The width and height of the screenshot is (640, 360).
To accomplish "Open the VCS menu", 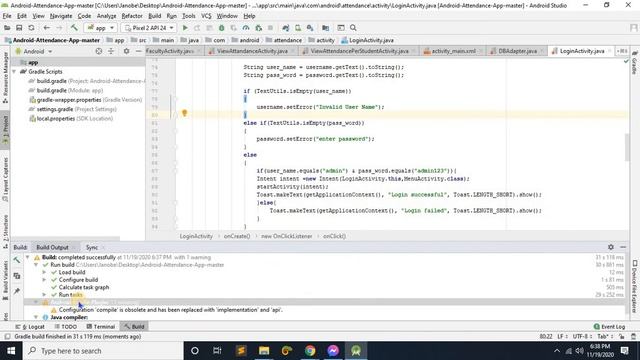I will point(206,16).
